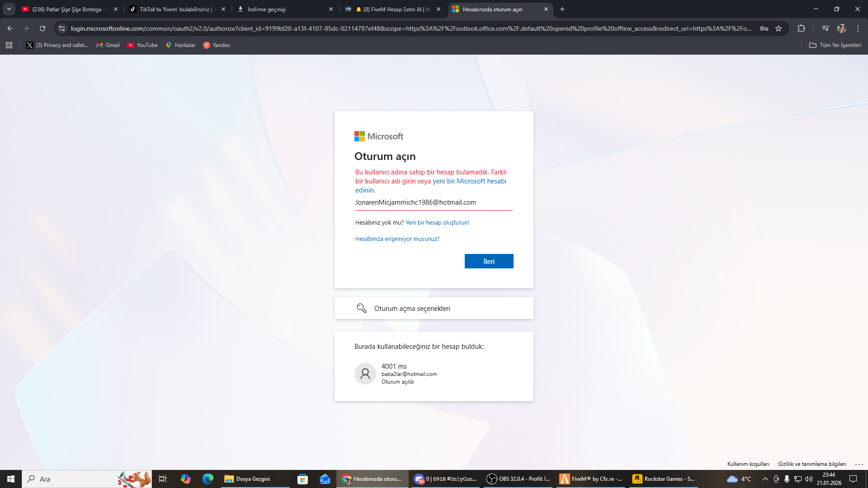Open Oturum açma seçenekleri

coord(434,308)
